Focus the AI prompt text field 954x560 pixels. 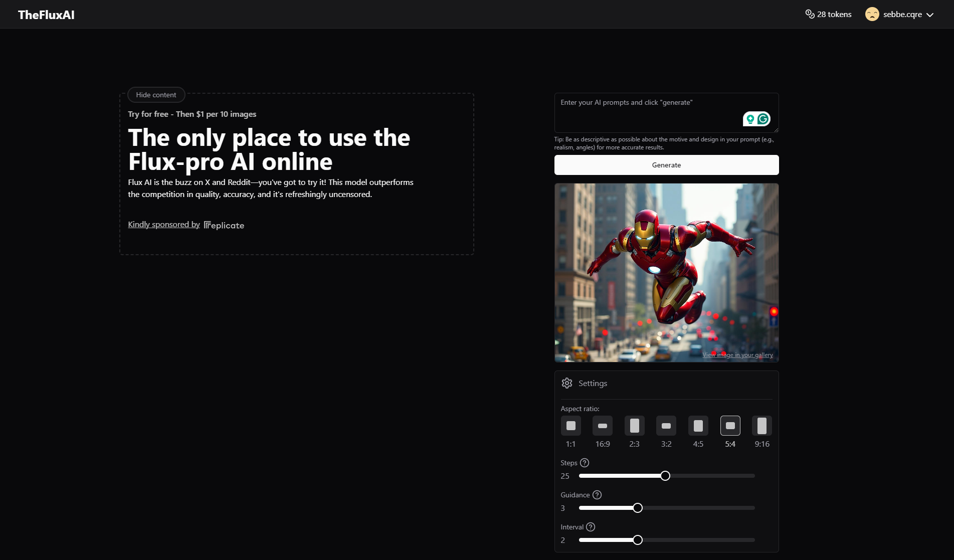(x=666, y=113)
